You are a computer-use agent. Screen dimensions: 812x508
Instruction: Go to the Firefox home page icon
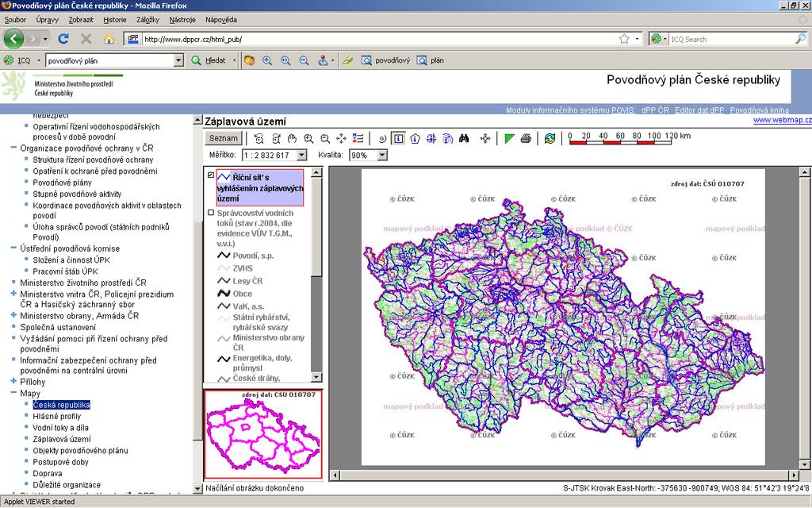(109, 39)
